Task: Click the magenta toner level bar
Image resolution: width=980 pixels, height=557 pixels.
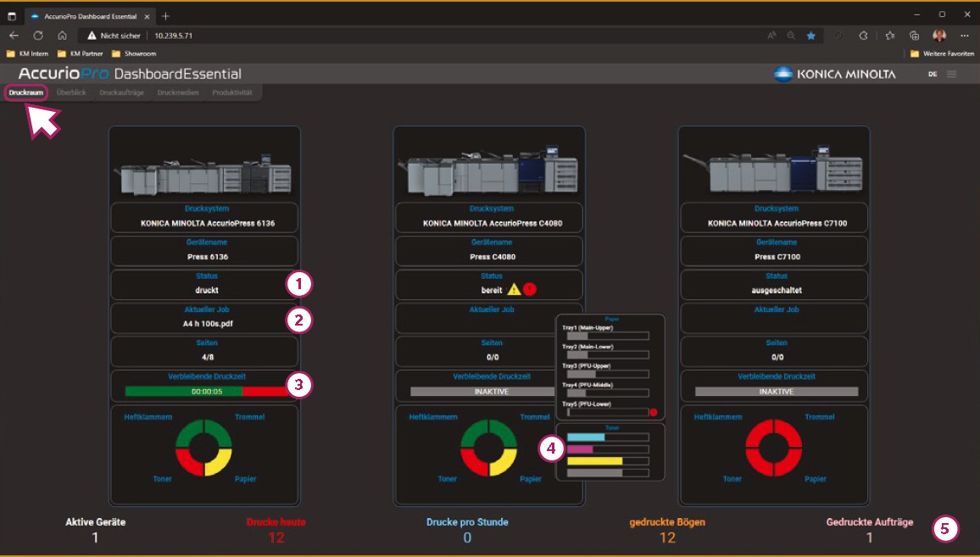Action: tap(608, 448)
